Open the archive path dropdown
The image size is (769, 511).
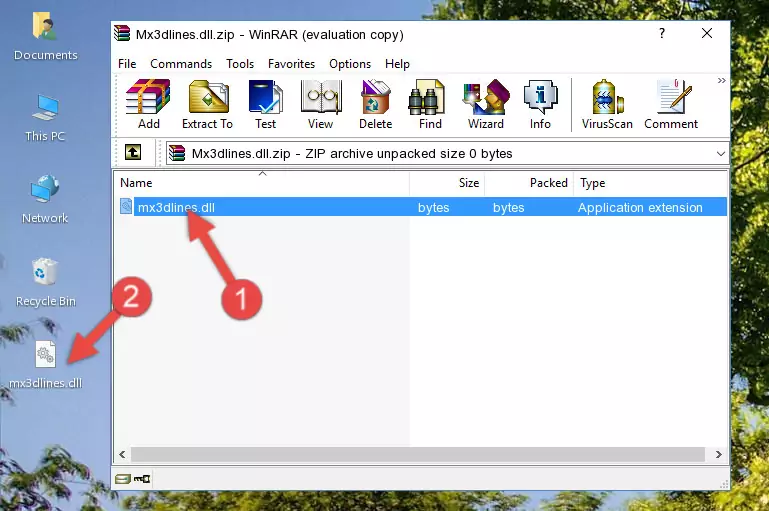pyautogui.click(x=720, y=153)
